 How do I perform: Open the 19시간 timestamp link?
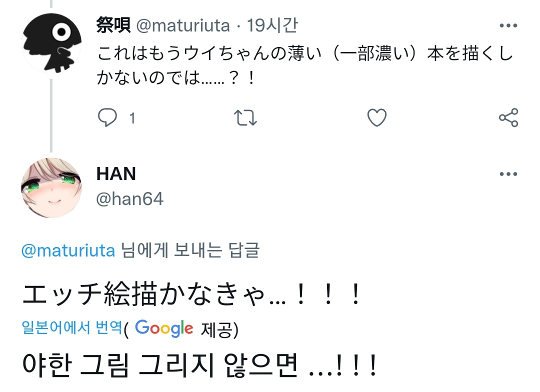[272, 25]
